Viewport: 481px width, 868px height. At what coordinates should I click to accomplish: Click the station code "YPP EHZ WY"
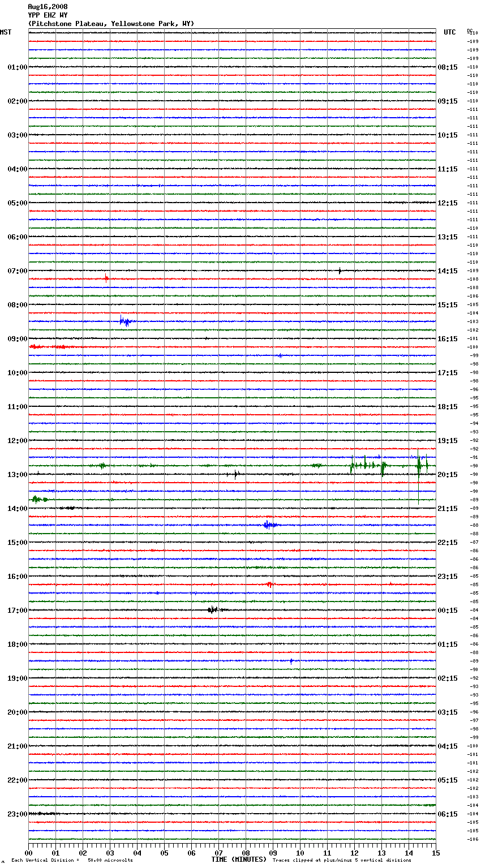tap(48, 15)
